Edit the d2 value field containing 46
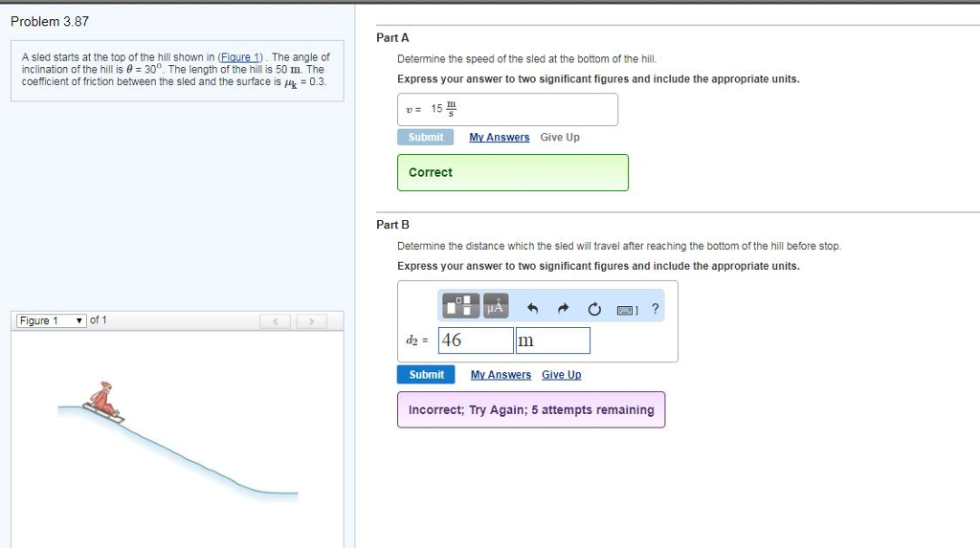This screenshot has width=980, height=548. [476, 340]
